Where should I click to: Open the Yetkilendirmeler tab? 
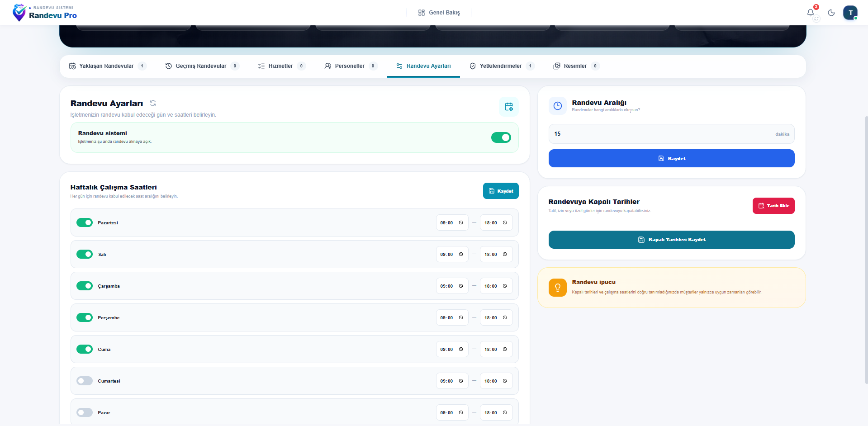[x=501, y=66]
